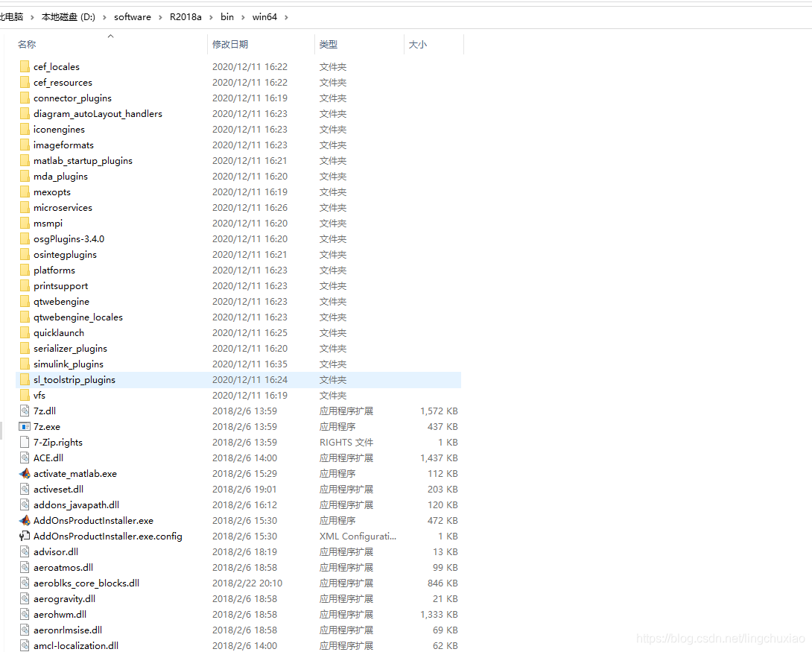Select the ACE.dll extension icon

25,458
